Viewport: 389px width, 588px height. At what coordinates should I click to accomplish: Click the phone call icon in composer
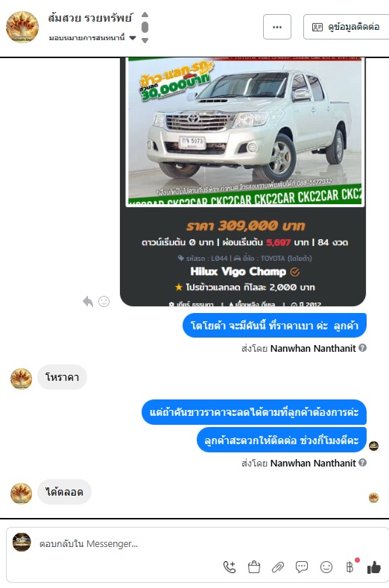pyautogui.click(x=230, y=567)
